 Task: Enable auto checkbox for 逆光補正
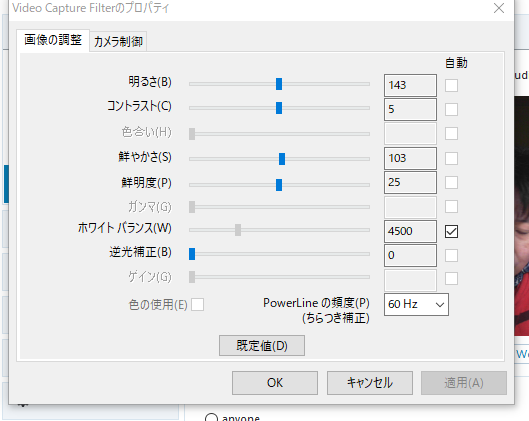pos(451,255)
